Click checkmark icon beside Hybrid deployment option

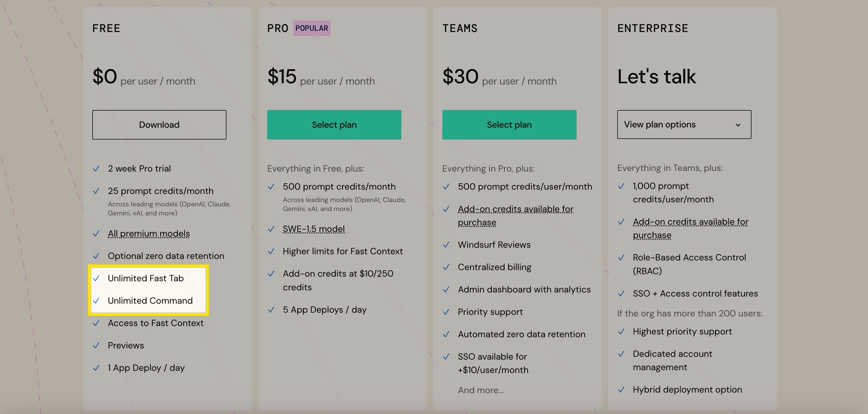[x=621, y=390]
